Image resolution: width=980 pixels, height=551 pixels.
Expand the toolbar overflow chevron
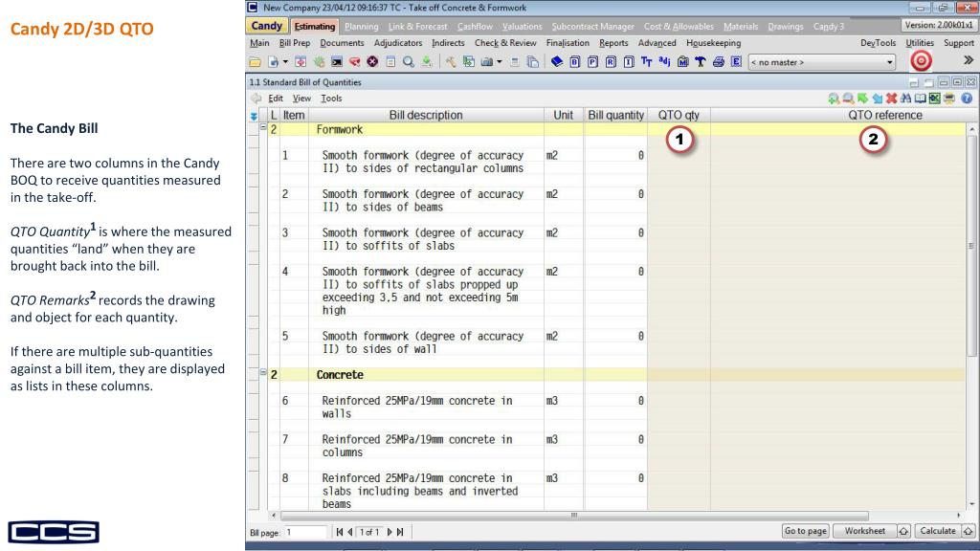click(969, 60)
